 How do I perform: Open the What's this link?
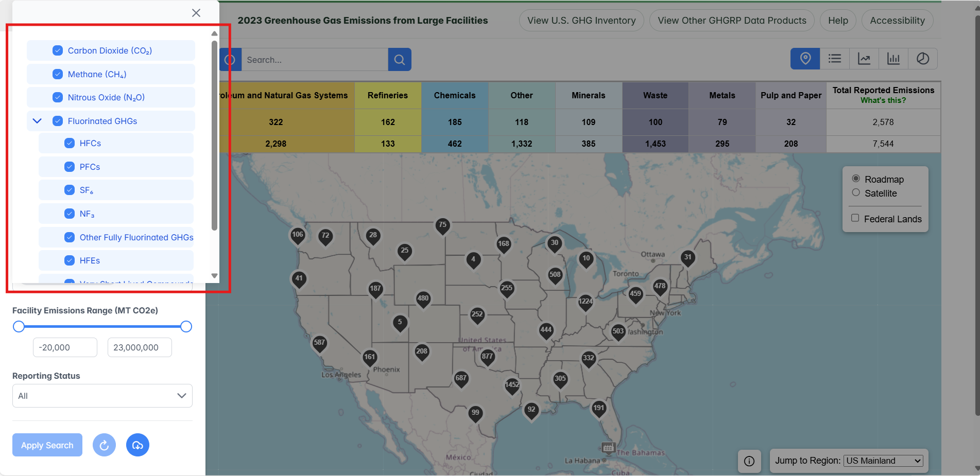(883, 100)
